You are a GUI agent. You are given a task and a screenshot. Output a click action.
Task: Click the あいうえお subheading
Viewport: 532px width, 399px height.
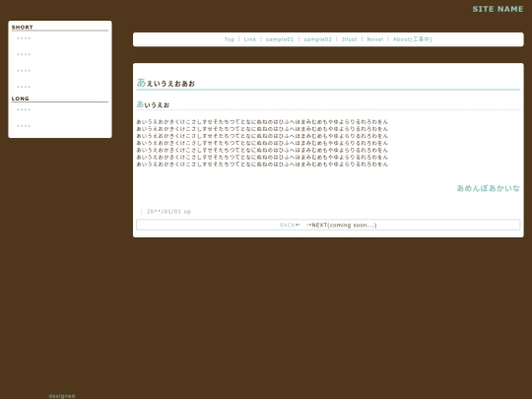point(153,104)
